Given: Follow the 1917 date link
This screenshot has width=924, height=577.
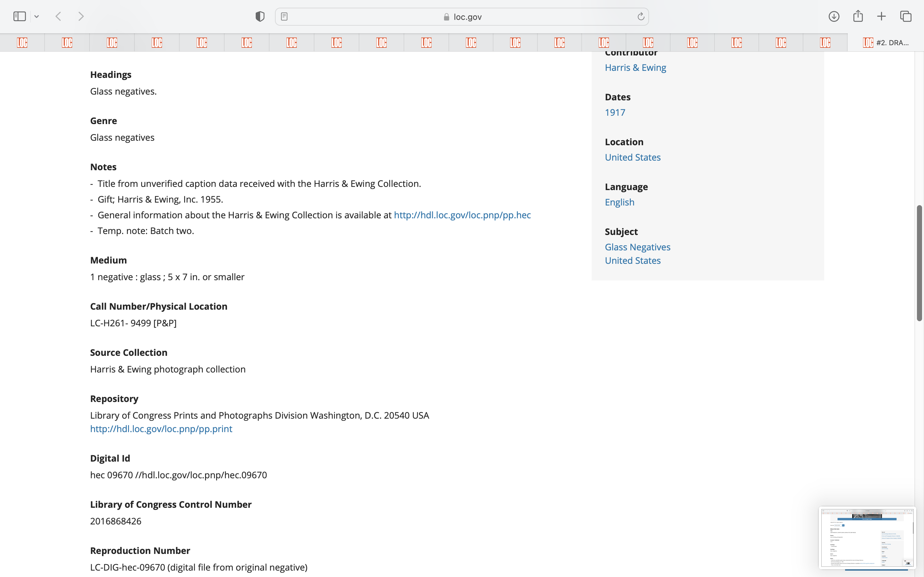Looking at the screenshot, I should (615, 113).
